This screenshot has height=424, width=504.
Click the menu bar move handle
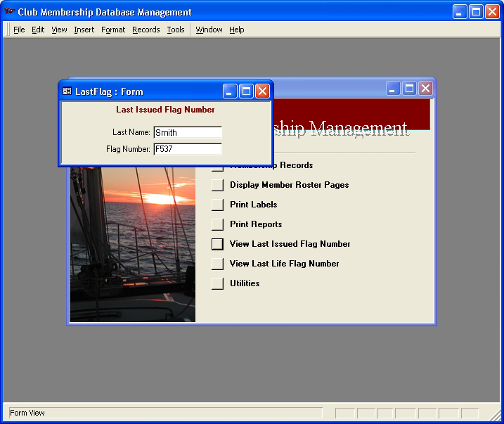(8, 30)
